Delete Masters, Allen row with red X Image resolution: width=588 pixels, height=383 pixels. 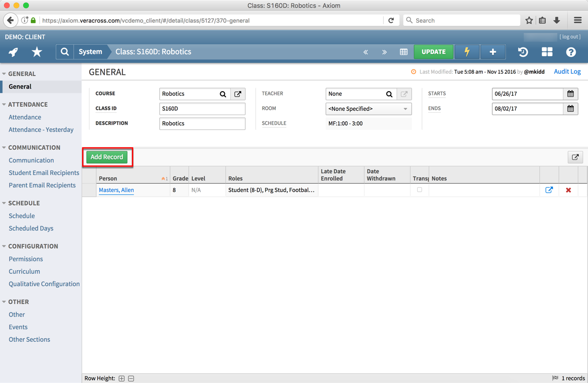tap(568, 190)
